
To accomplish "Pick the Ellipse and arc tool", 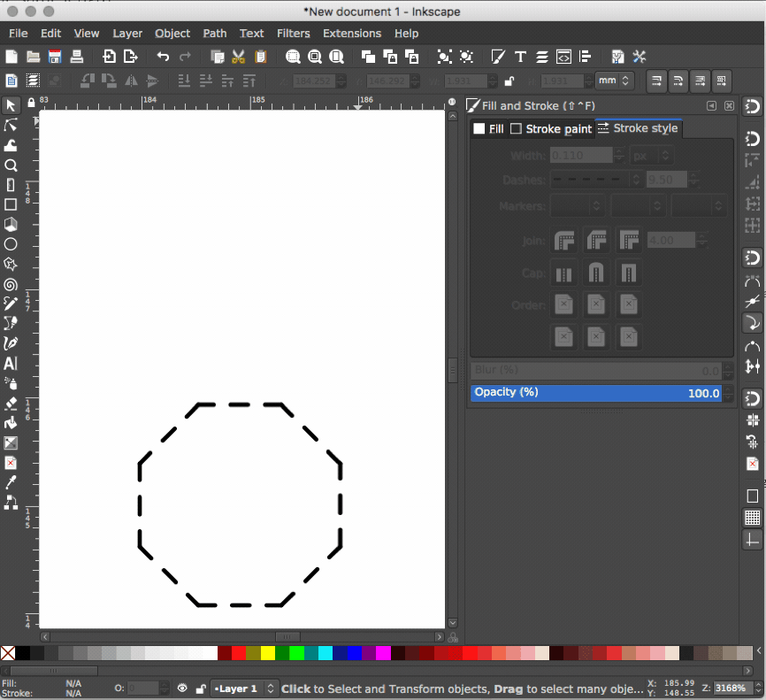I will coord(11,244).
